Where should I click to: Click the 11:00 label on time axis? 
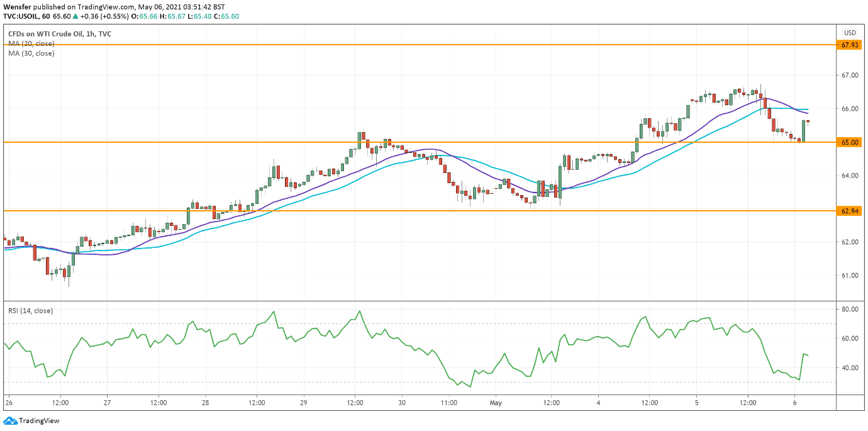pyautogui.click(x=448, y=403)
